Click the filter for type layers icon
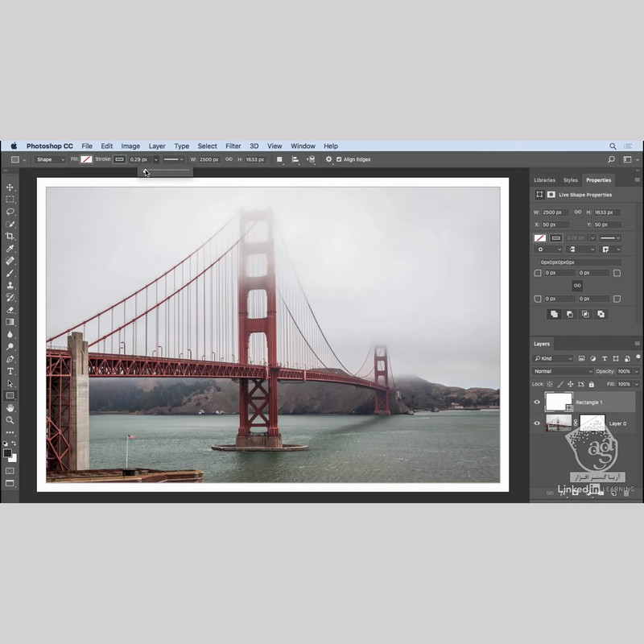Viewport: 644px width, 644px height. (x=604, y=358)
